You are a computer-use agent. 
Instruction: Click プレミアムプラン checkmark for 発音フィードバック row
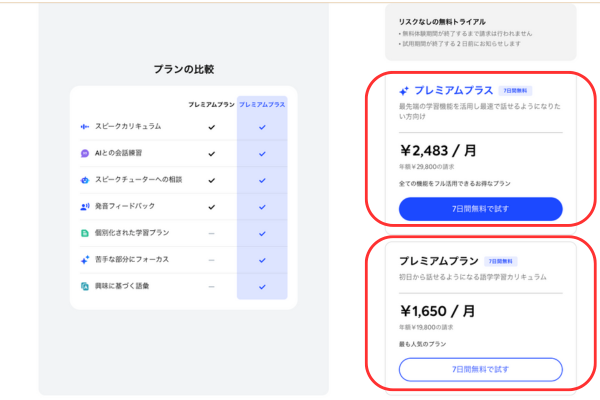(211, 207)
